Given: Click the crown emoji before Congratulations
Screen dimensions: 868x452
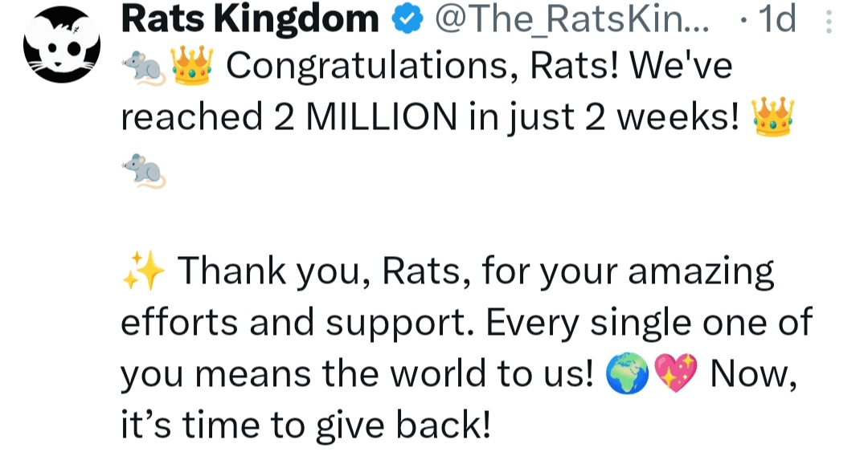Looking at the screenshot, I should point(191,68).
